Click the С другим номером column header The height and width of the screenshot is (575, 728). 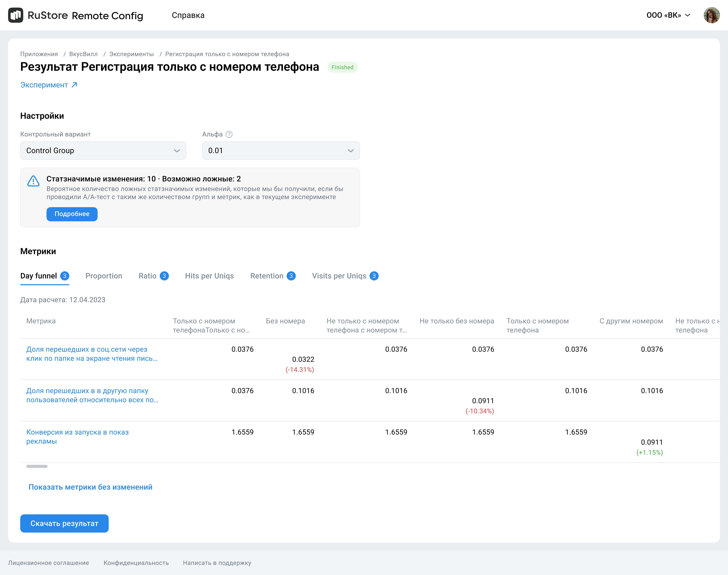click(631, 321)
